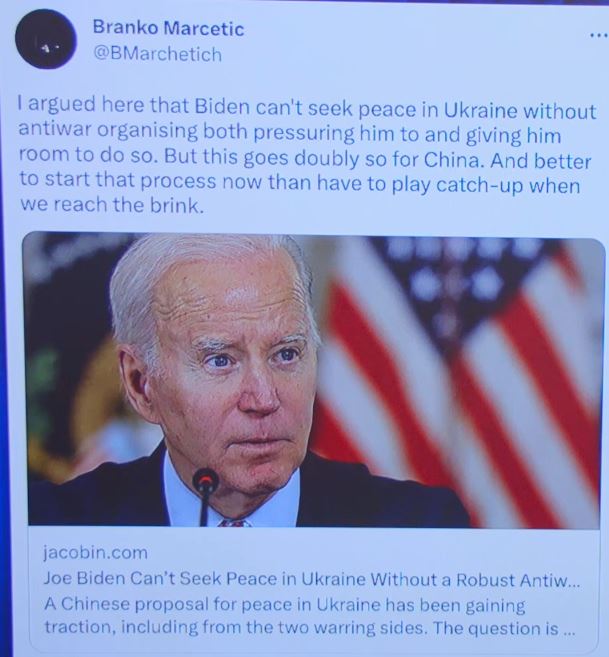Click Branko Marcetic's round profile avatar
609x657 pixels.
46,39
